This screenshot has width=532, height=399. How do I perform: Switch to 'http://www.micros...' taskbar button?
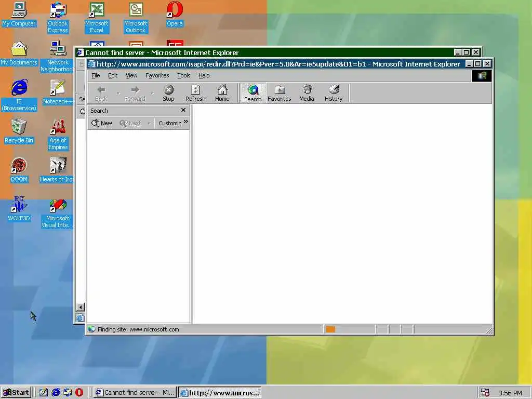[x=220, y=393]
